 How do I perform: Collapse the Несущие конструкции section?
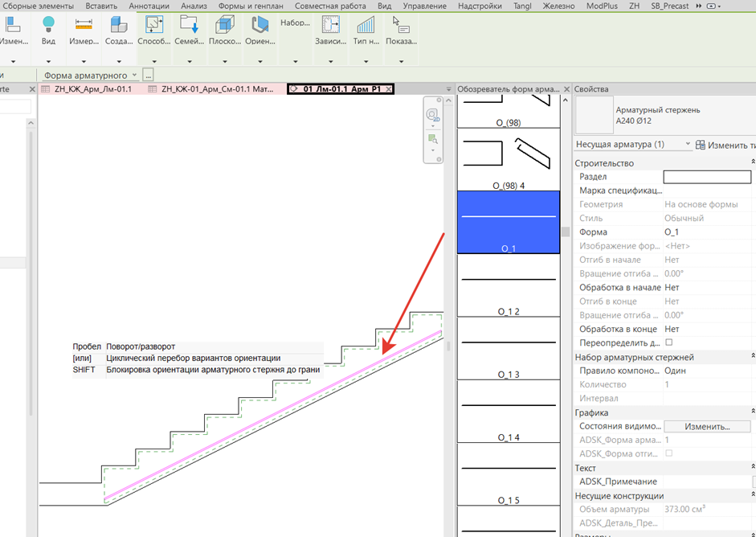coord(753,495)
